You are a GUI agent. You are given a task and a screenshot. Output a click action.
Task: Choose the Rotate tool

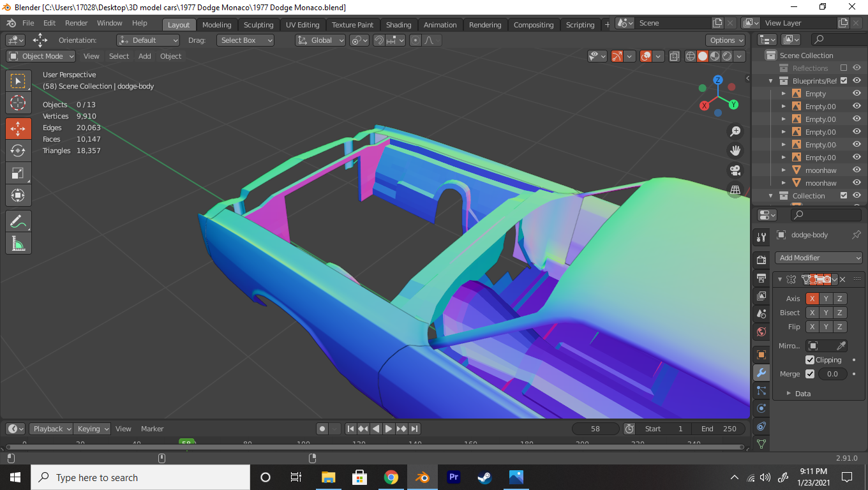click(18, 151)
